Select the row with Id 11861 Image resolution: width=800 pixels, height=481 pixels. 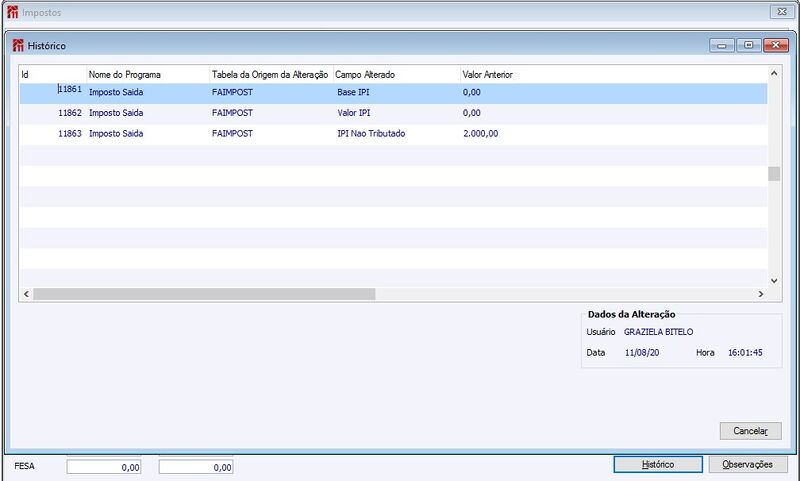tap(393, 92)
